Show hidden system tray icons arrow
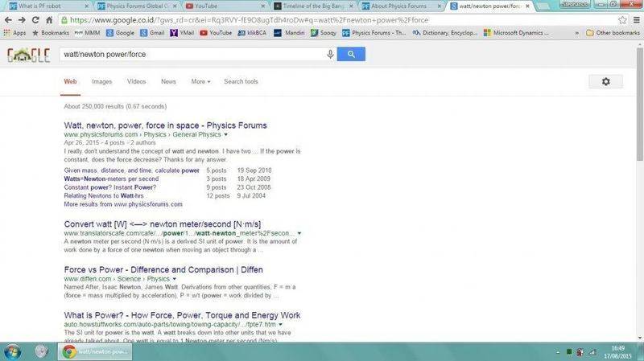The image size is (644, 361). 558,352
